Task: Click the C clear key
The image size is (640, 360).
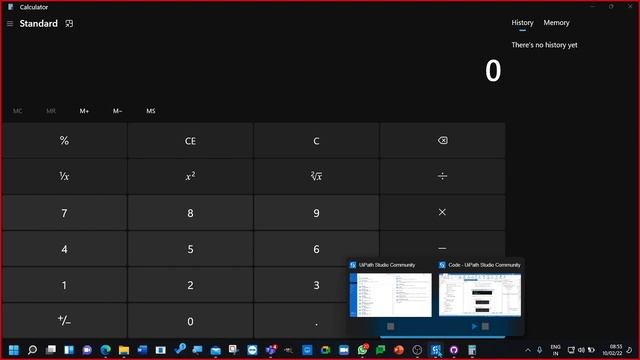Action: pos(316,140)
